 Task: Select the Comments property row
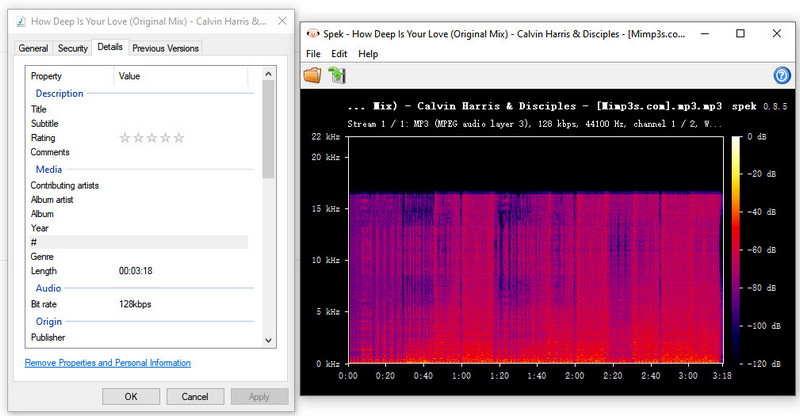(x=139, y=152)
